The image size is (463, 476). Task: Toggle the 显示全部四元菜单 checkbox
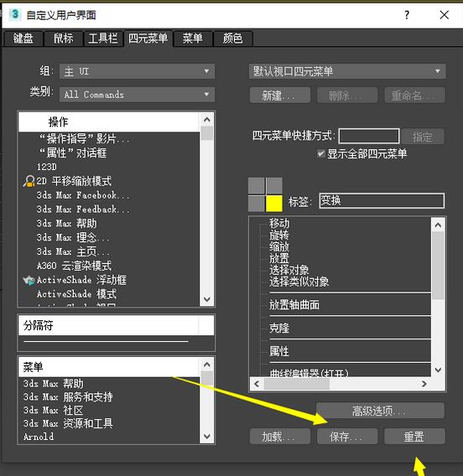(x=320, y=153)
